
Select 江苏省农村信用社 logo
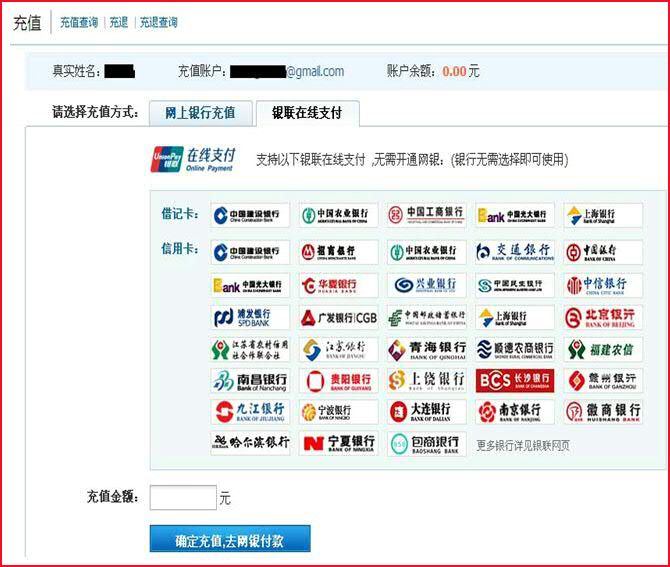250,349
